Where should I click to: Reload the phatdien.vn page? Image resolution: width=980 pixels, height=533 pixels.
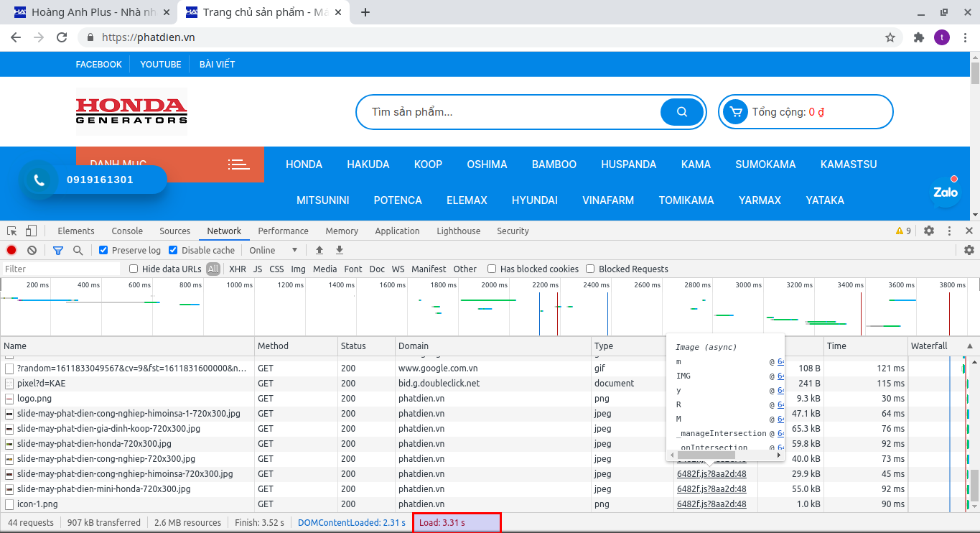click(x=62, y=37)
